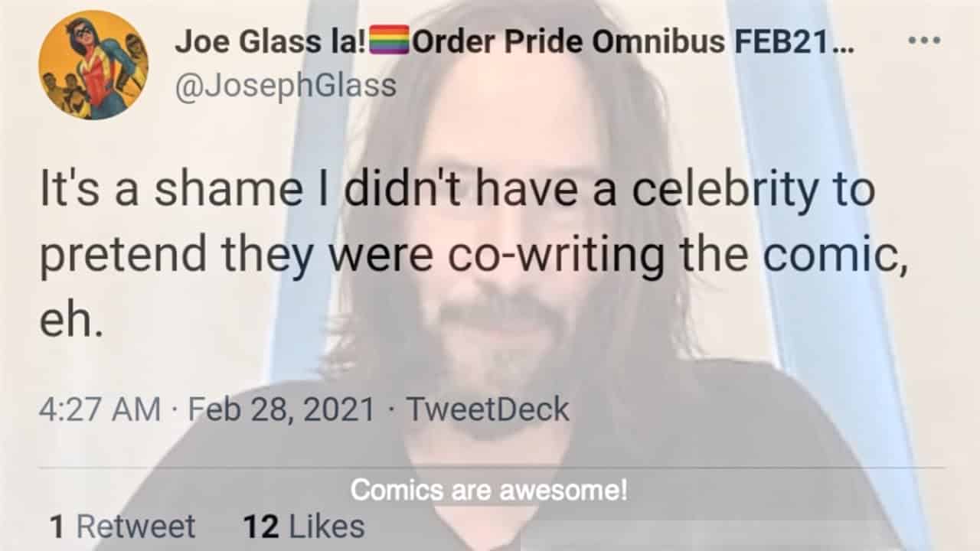
Task: View the 1 Retweet list
Action: [122, 527]
